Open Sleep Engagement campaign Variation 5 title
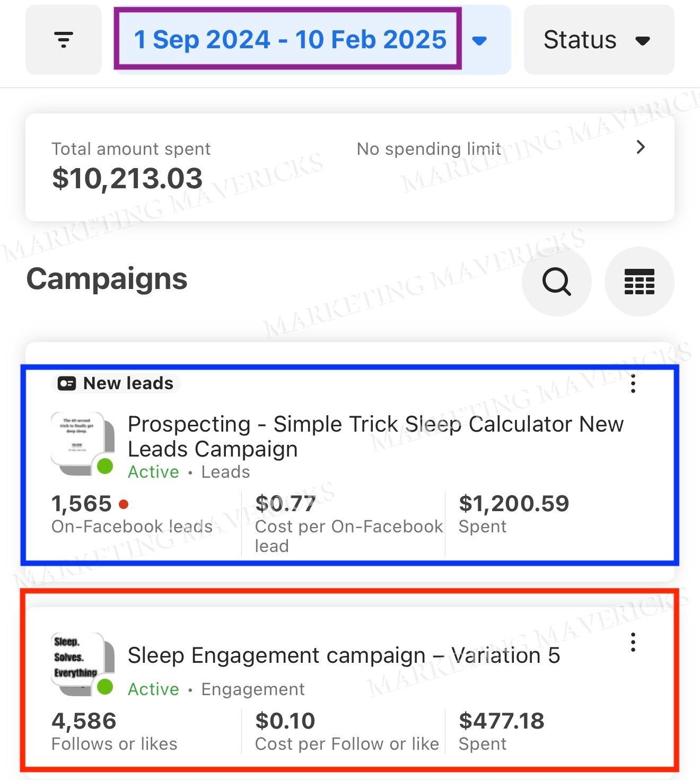This screenshot has width=700, height=780. (x=344, y=655)
